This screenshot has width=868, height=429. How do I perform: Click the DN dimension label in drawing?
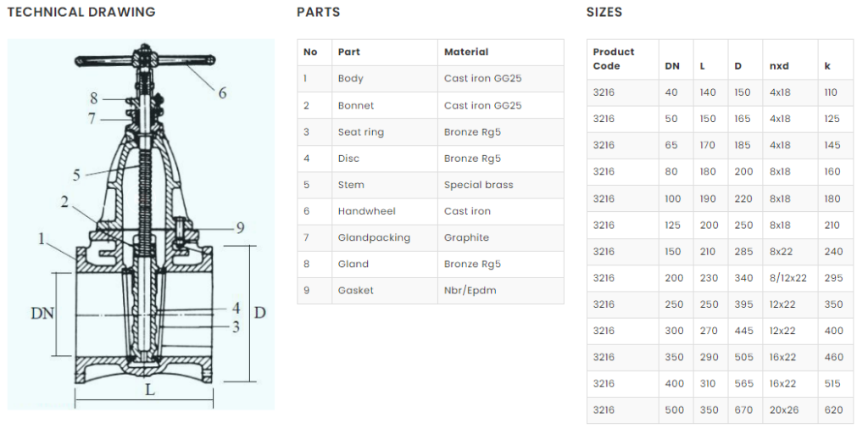coord(42,314)
